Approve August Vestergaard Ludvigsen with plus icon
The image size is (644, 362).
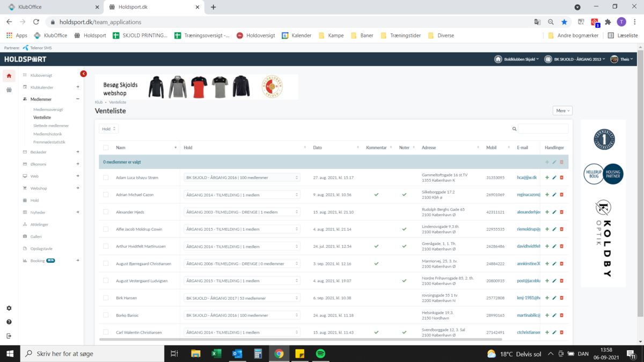[x=547, y=280]
